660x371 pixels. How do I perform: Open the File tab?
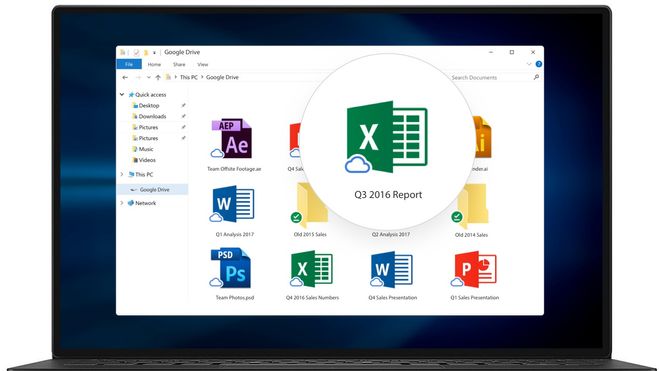[129, 64]
